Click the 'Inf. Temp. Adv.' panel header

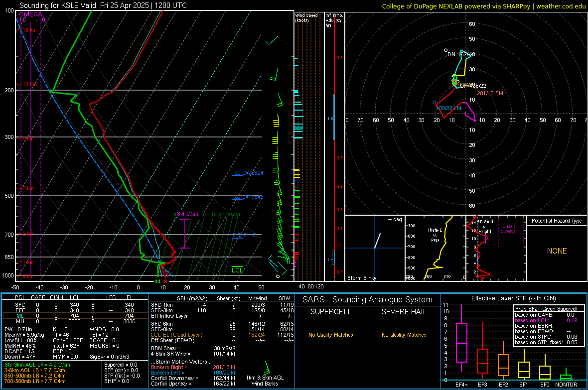point(333,20)
